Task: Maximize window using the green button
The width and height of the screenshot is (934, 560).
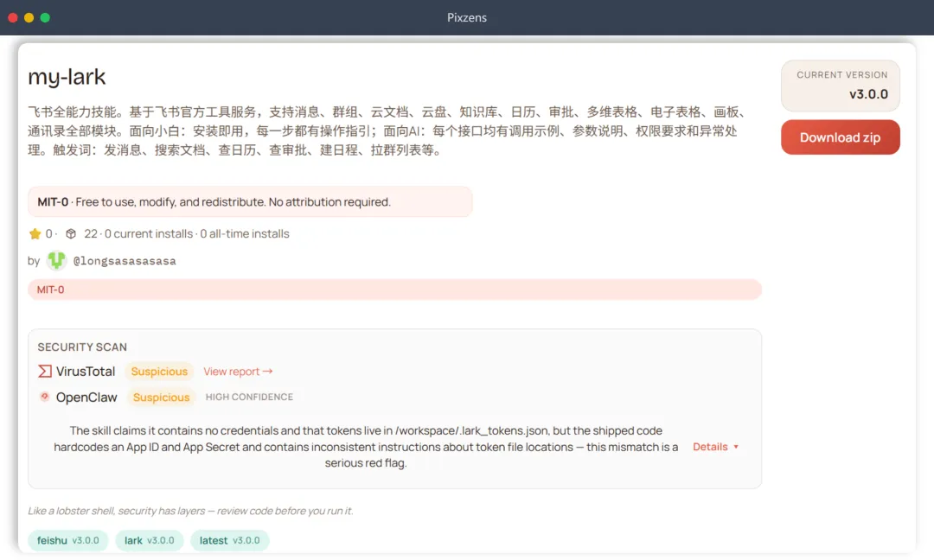Action: pos(45,18)
